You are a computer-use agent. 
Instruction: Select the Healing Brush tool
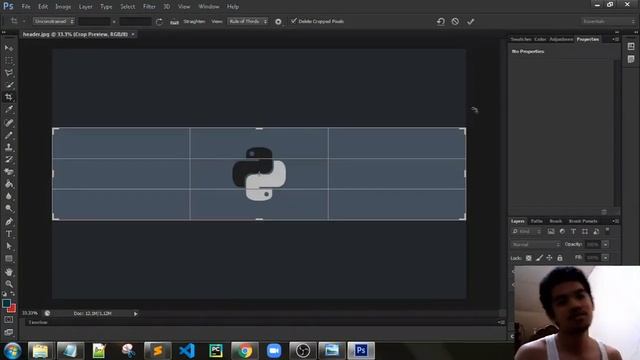pyautogui.click(x=9, y=122)
